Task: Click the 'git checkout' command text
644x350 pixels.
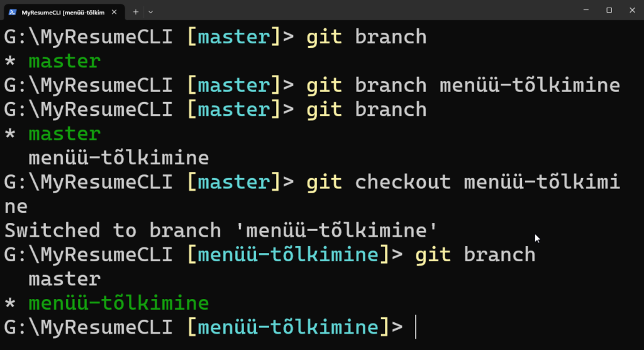Action: tap(379, 183)
